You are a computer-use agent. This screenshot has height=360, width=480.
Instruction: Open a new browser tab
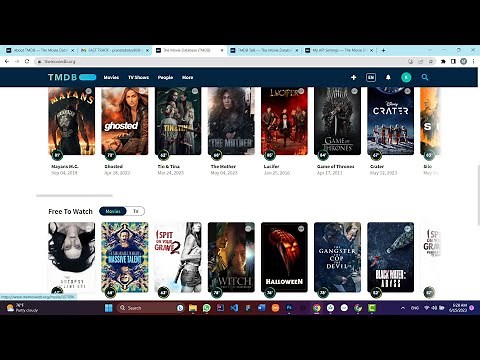pyautogui.click(x=383, y=50)
